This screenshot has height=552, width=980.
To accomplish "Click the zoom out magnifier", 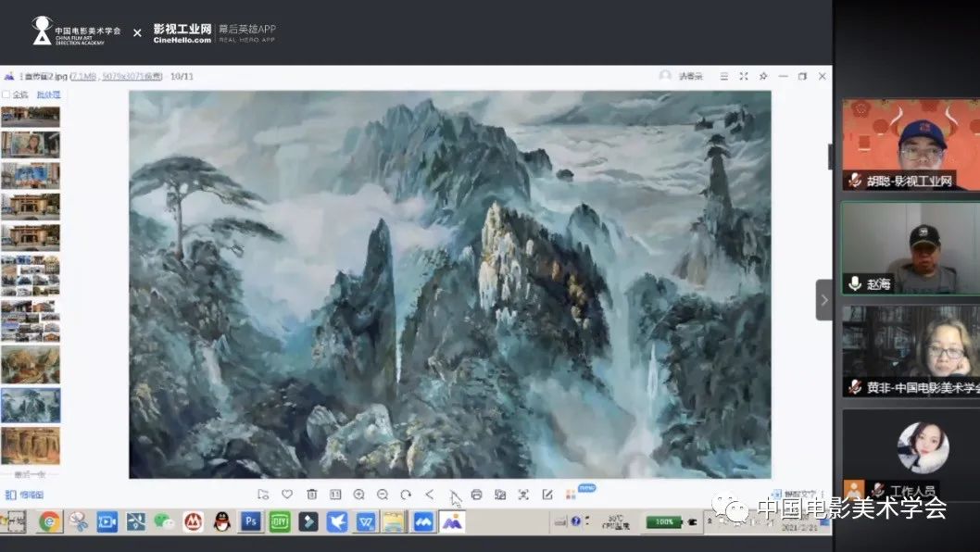I will 382,495.
